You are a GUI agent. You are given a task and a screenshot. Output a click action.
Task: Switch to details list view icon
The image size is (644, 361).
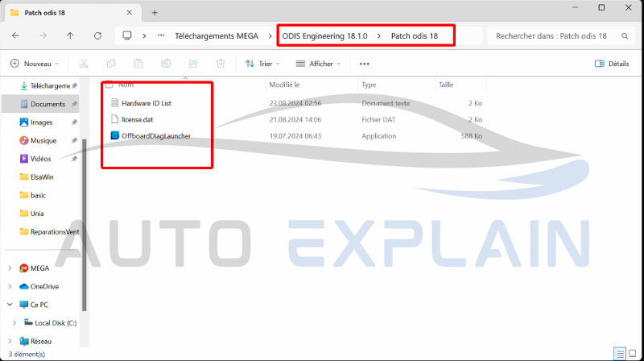pos(619,353)
